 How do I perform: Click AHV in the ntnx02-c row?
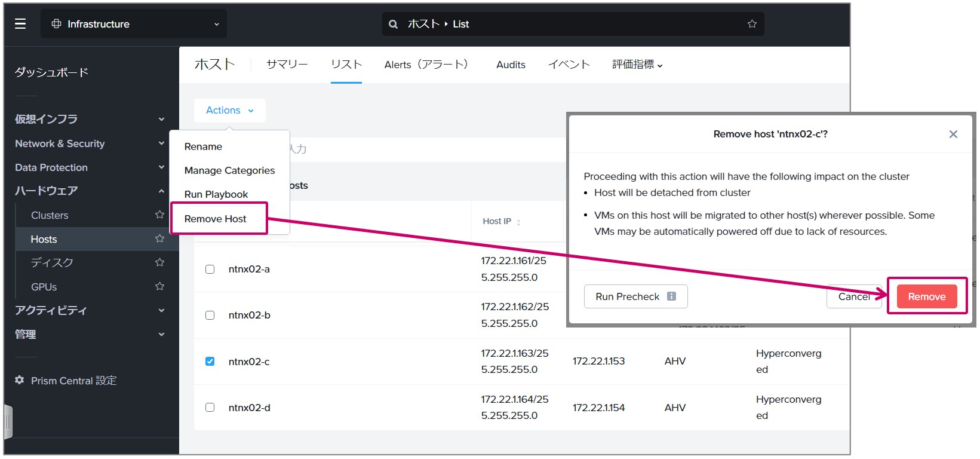pos(675,361)
